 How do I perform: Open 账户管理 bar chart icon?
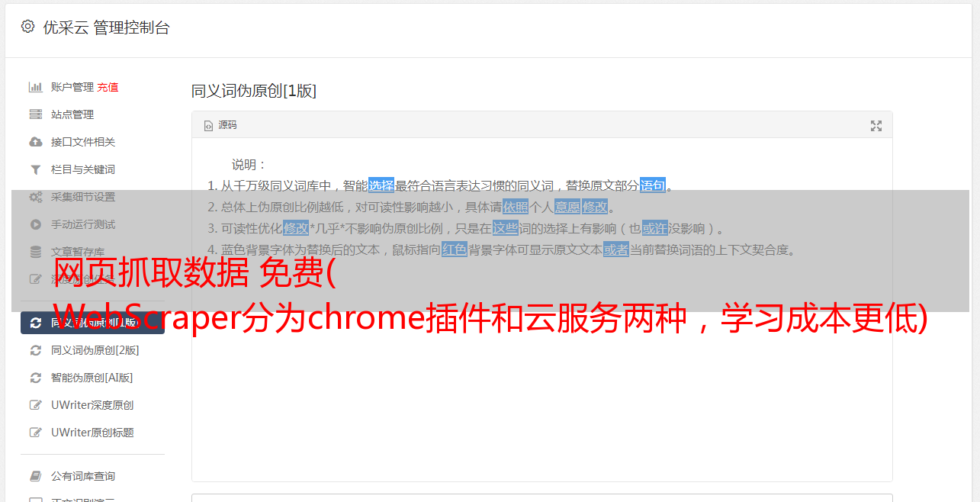35,87
